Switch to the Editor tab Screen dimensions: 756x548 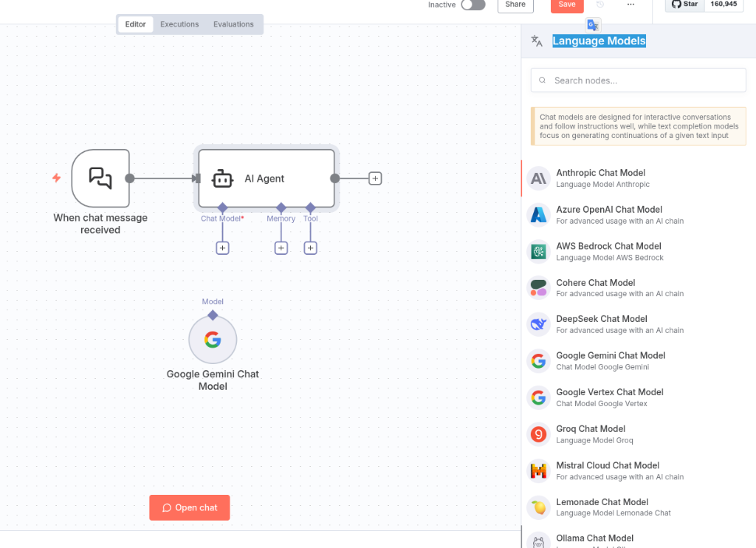[x=136, y=24]
